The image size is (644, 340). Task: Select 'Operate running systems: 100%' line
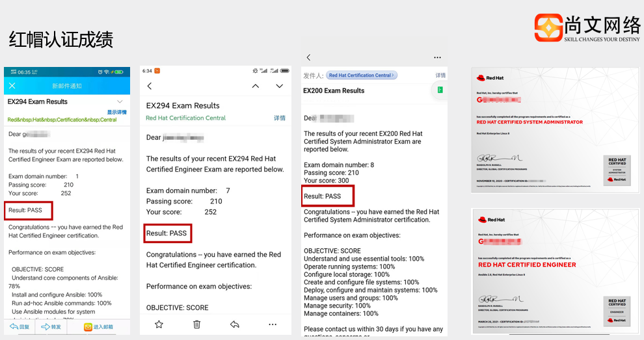[349, 267]
